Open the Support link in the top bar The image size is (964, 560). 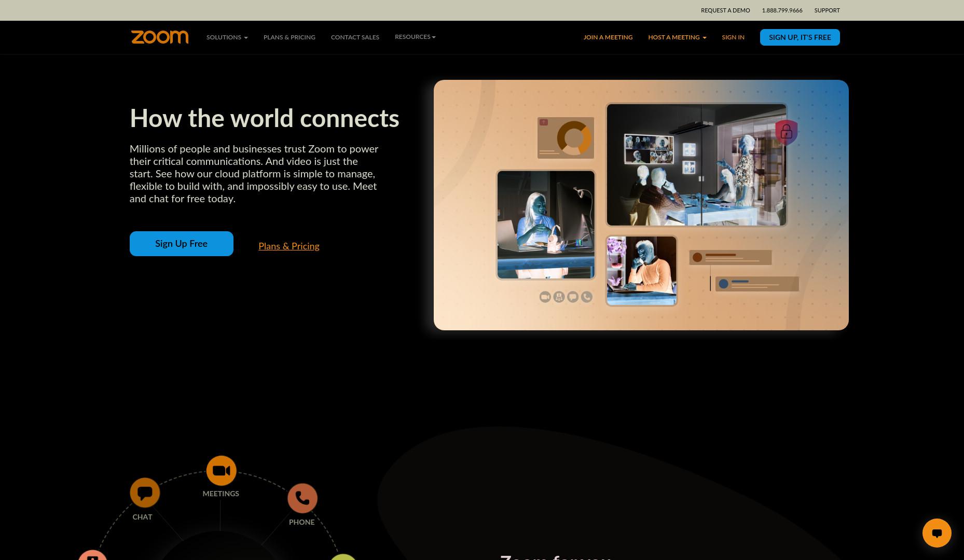[827, 10]
